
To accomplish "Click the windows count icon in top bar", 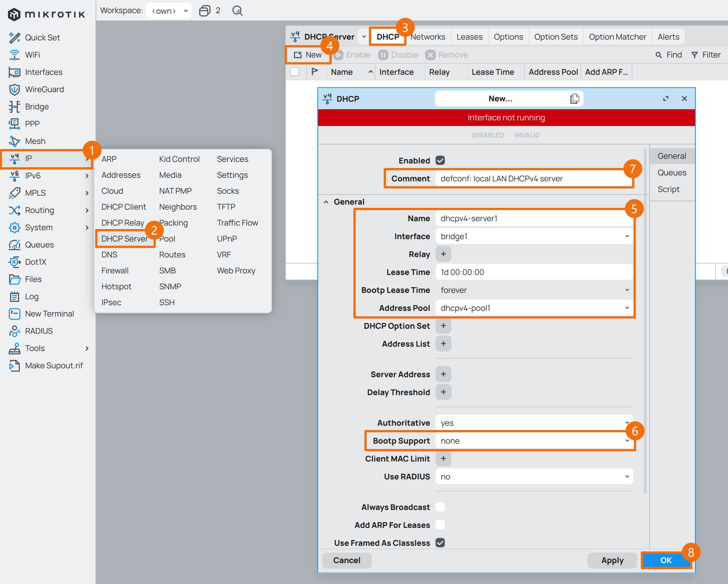I will pyautogui.click(x=205, y=11).
